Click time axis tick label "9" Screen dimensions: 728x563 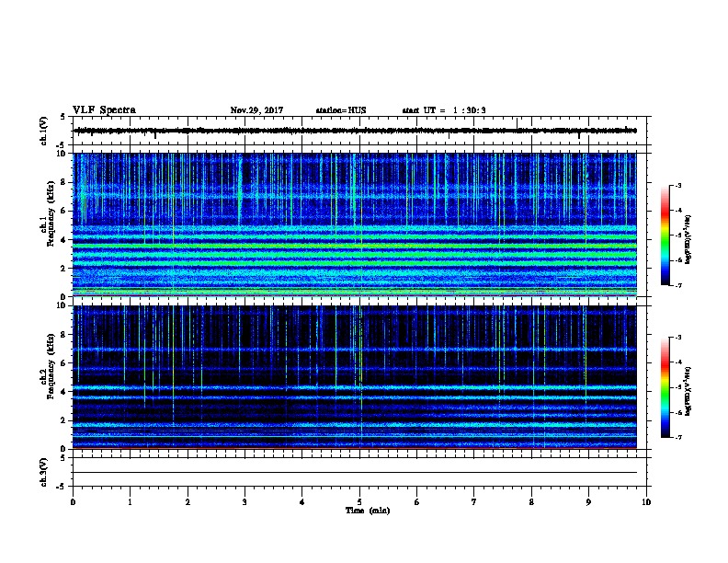588,502
